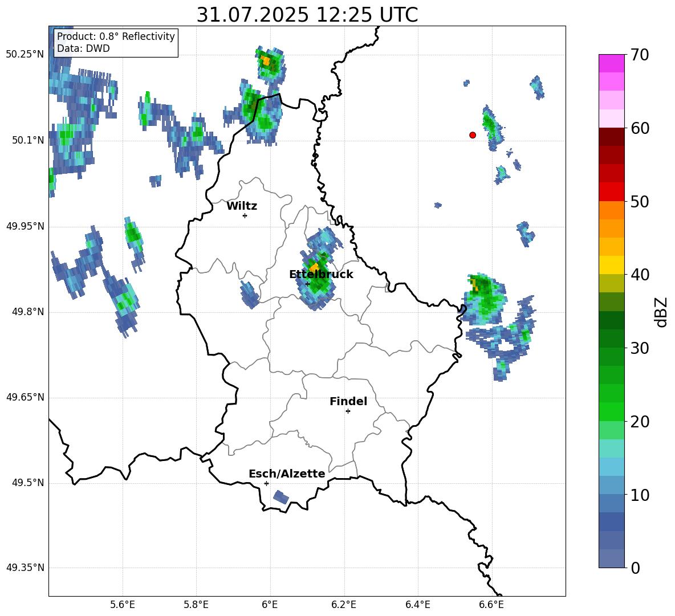Click the light blue band just above 10

pos(611,484)
